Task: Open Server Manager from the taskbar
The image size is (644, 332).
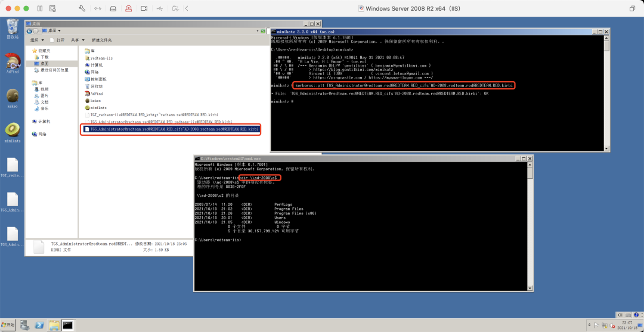Action: [25, 325]
